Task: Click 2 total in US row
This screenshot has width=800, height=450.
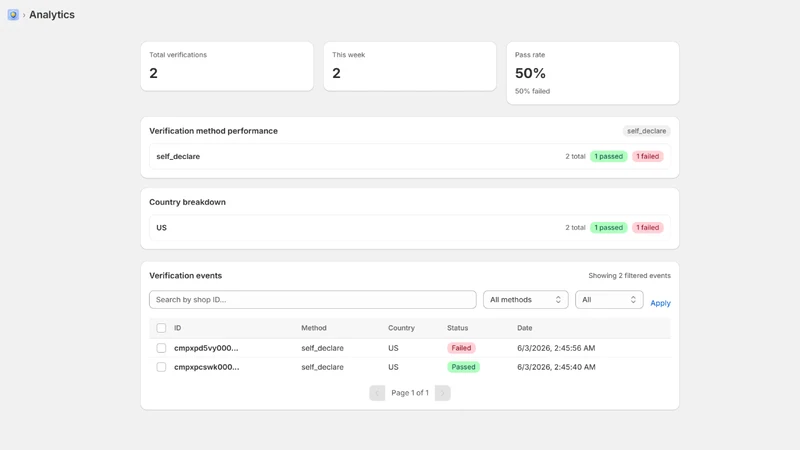Action: [575, 228]
